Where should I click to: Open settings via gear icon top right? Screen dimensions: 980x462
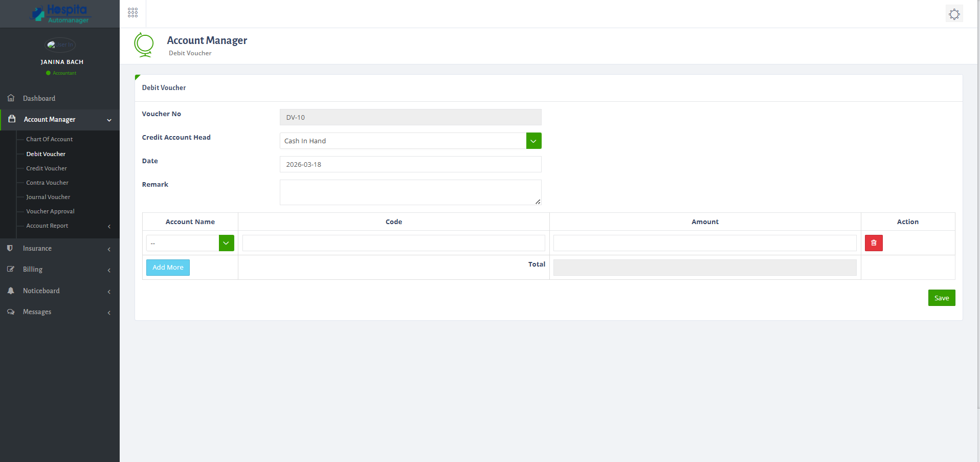pos(954,14)
